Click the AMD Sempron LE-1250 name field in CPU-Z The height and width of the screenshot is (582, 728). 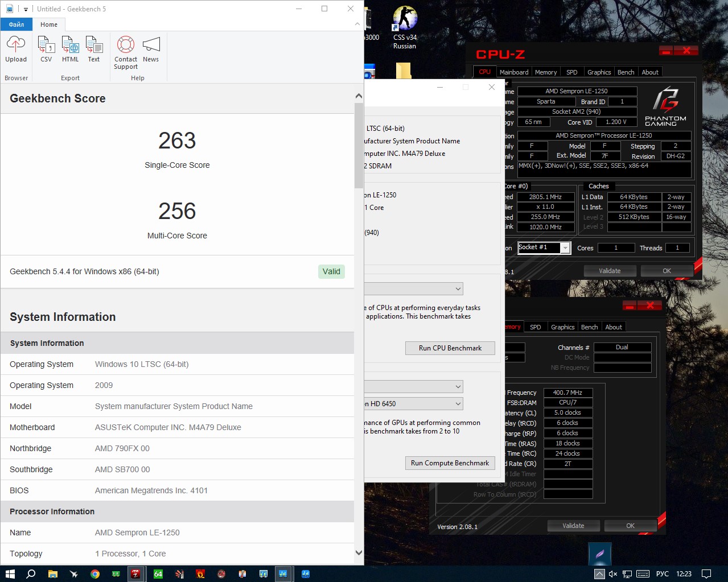tap(577, 91)
